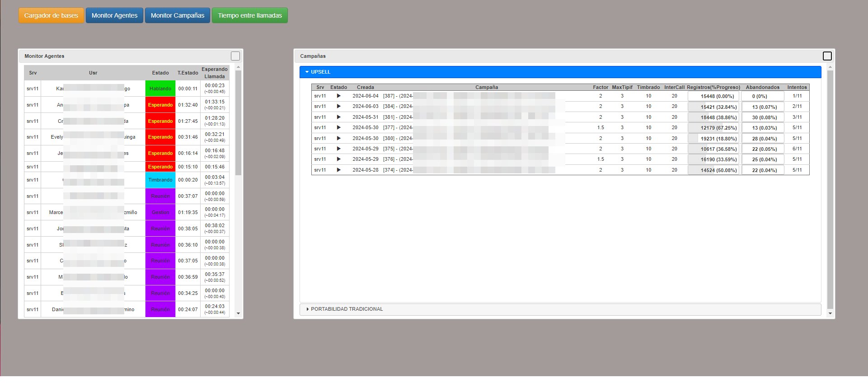Screen dimensions: 868x392
Task: Click progress bar showing 12179 (67.25%)
Action: pyautogui.click(x=713, y=128)
